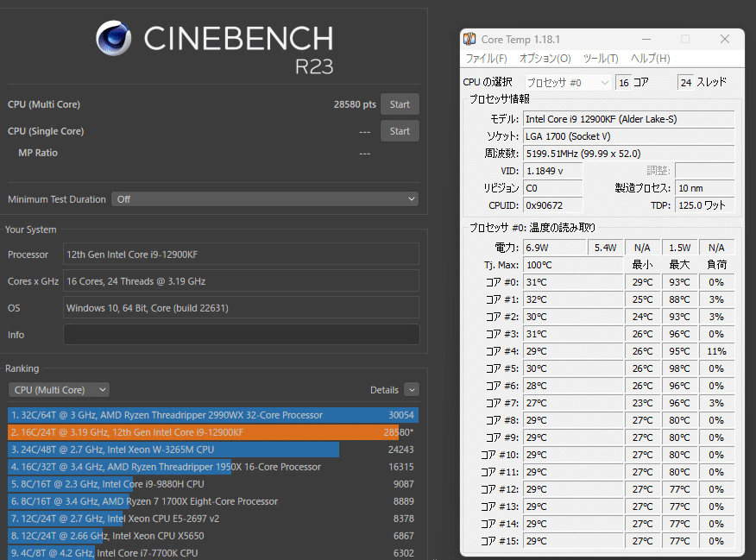756x560 pixels.
Task: Open the ヘルプ(H) menu in Core Temp
Action: coord(651,59)
